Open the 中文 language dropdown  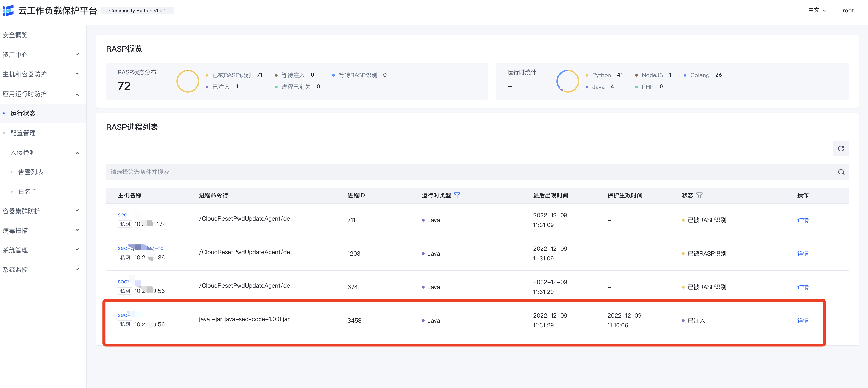coord(817,10)
